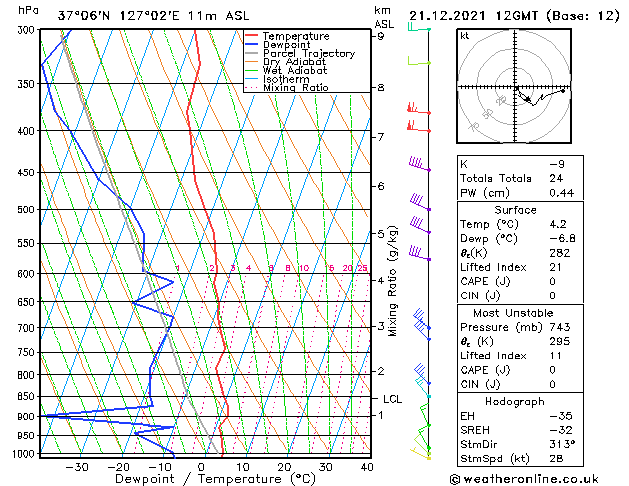
Task: Click the kt label in the hodograph
Action: click(465, 36)
